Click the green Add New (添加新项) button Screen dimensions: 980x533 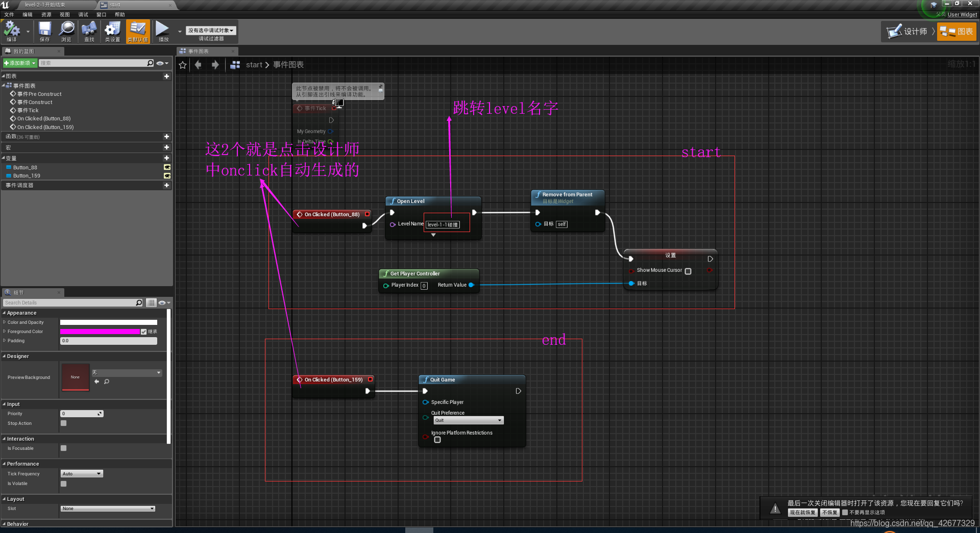[x=20, y=63]
